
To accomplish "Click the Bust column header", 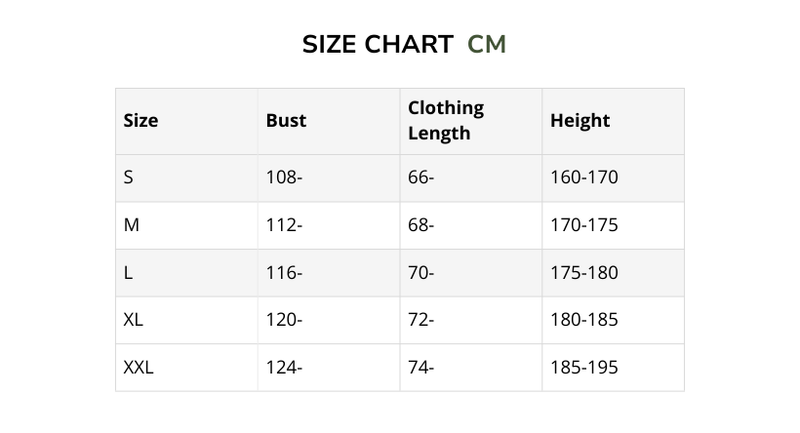I will coord(286,121).
